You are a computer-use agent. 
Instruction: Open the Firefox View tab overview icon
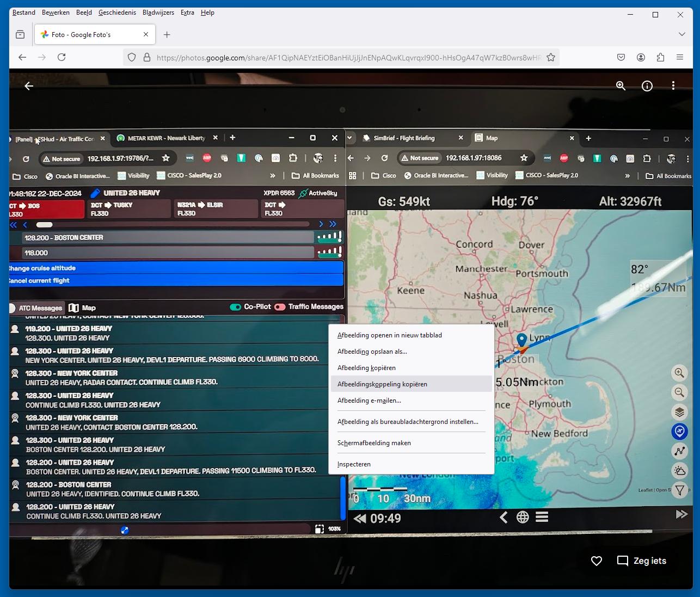coord(20,35)
